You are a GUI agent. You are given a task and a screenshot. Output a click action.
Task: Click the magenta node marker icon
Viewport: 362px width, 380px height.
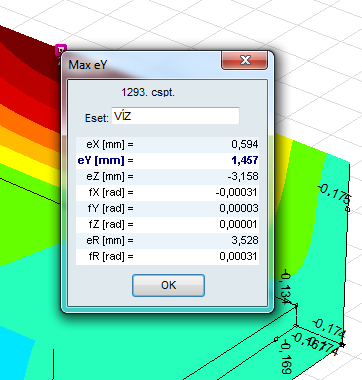61,50
